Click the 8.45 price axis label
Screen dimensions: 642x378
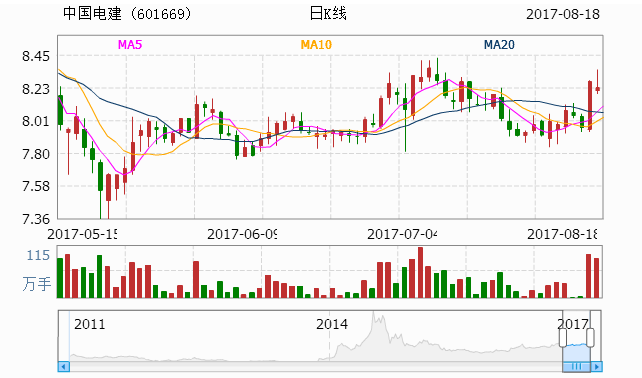coord(36,57)
